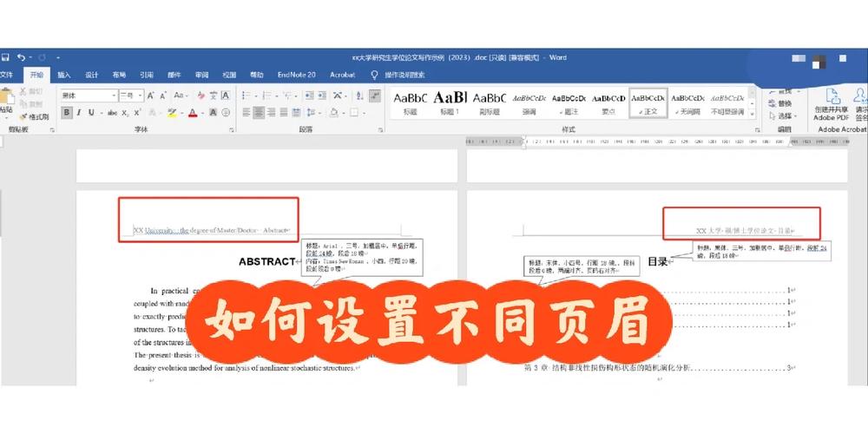
Task: Switch to the 审阅 (Review) ribbon tab
Action: point(201,75)
